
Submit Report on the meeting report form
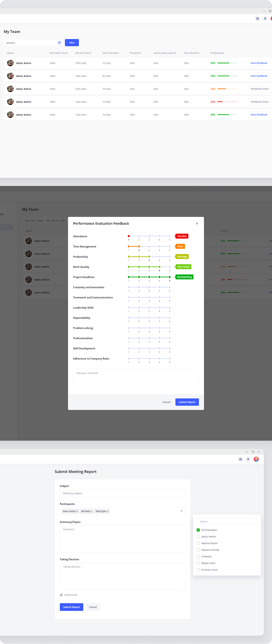pos(71,607)
